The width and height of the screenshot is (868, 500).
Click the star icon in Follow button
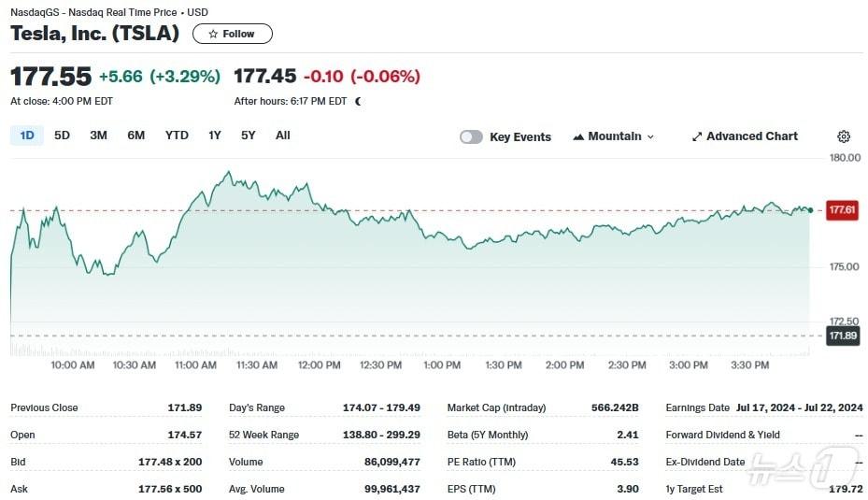pos(213,34)
